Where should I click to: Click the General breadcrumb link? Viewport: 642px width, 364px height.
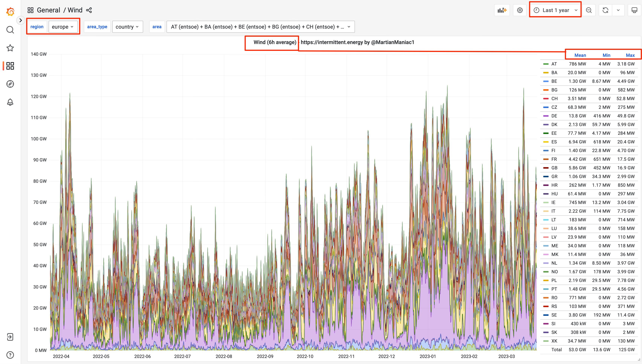(49, 10)
